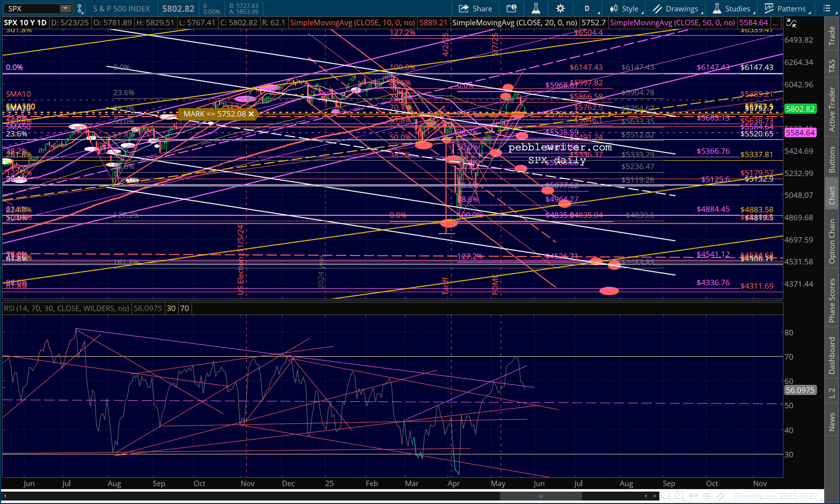
Task: Open the D timeframe dropdown
Action: point(588,8)
